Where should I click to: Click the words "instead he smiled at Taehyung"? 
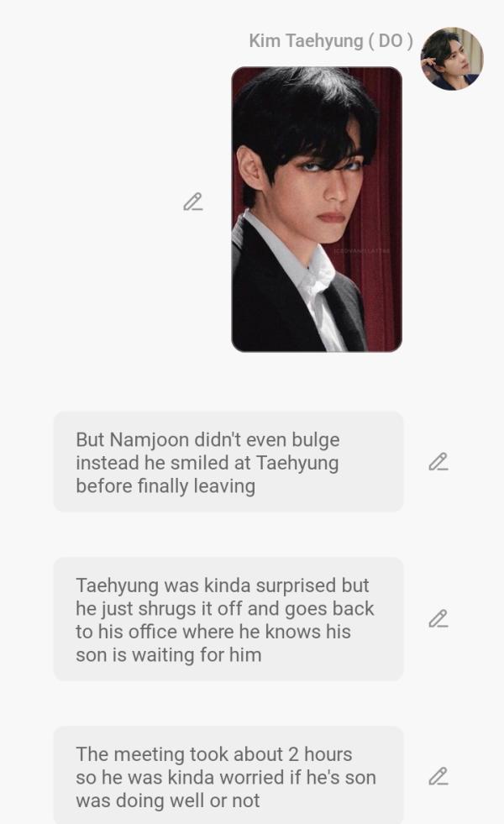(207, 463)
